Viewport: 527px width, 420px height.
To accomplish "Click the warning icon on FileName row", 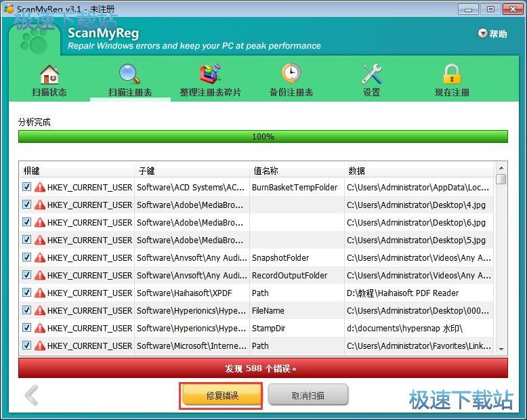I will (x=40, y=310).
